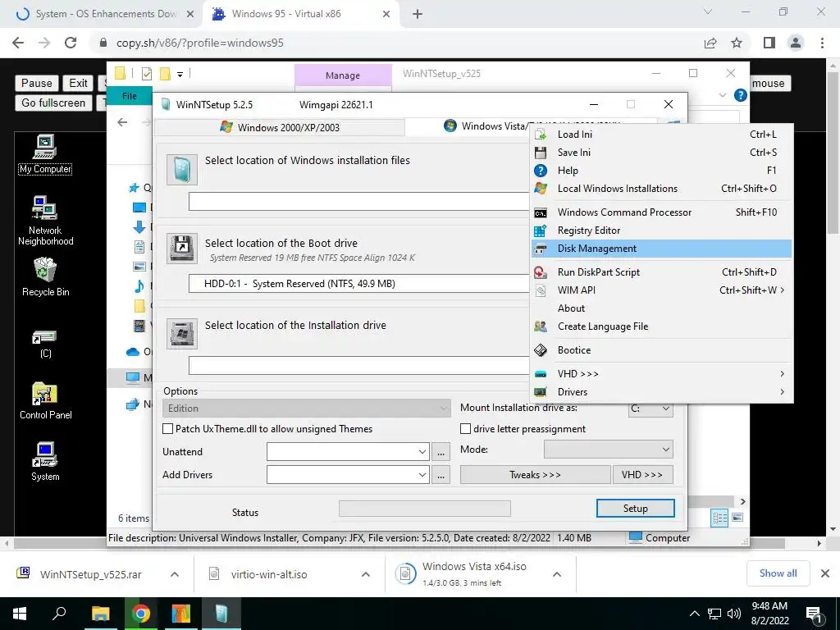840x630 pixels.
Task: Click the Windows Command Processor icon
Action: coord(541,212)
